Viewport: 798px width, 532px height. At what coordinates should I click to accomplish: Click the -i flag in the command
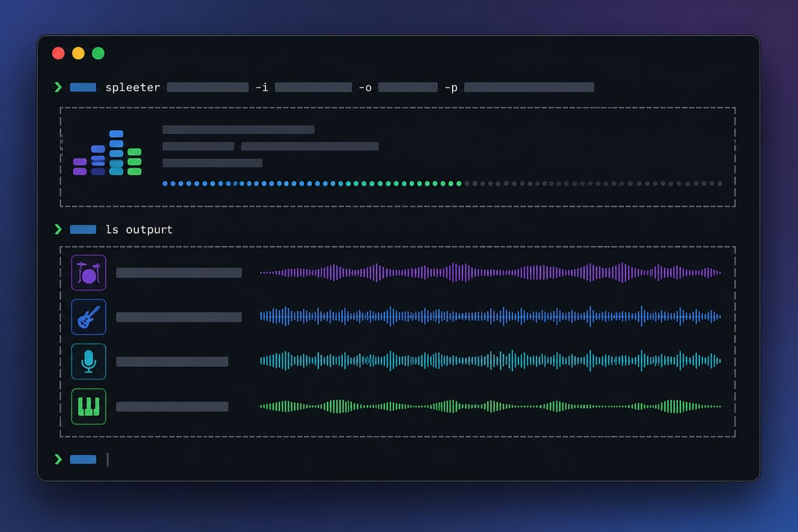pos(262,87)
